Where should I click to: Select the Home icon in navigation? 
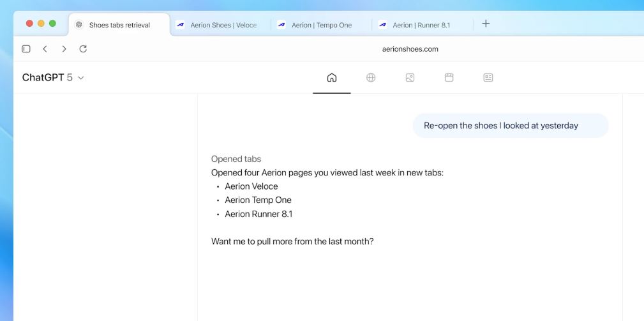331,78
